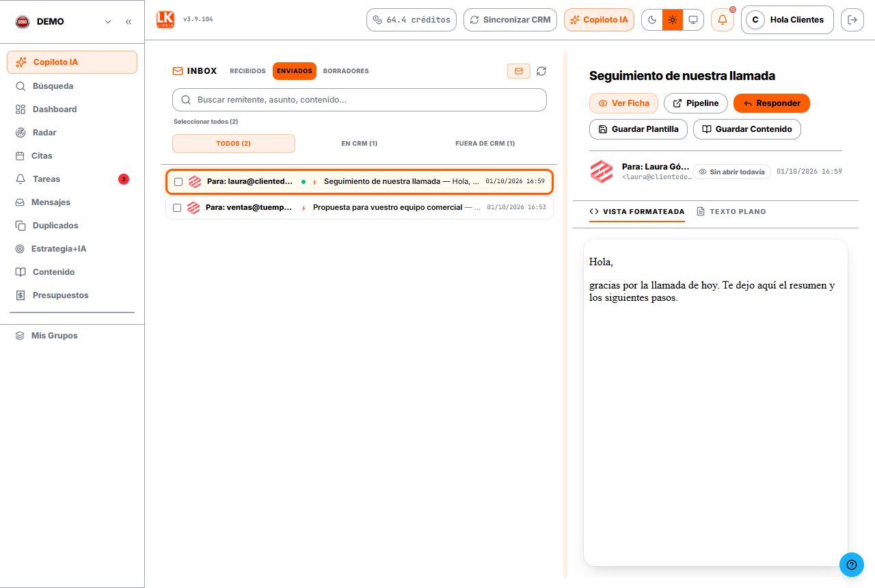Click the INBOX envelope heading
This screenshot has width=875, height=588.
click(195, 71)
